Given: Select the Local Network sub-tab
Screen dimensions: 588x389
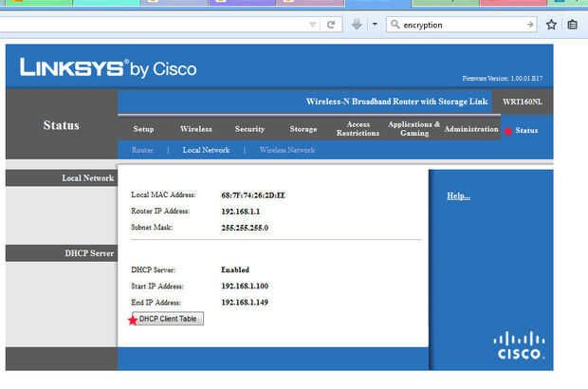Looking at the screenshot, I should [x=206, y=150].
